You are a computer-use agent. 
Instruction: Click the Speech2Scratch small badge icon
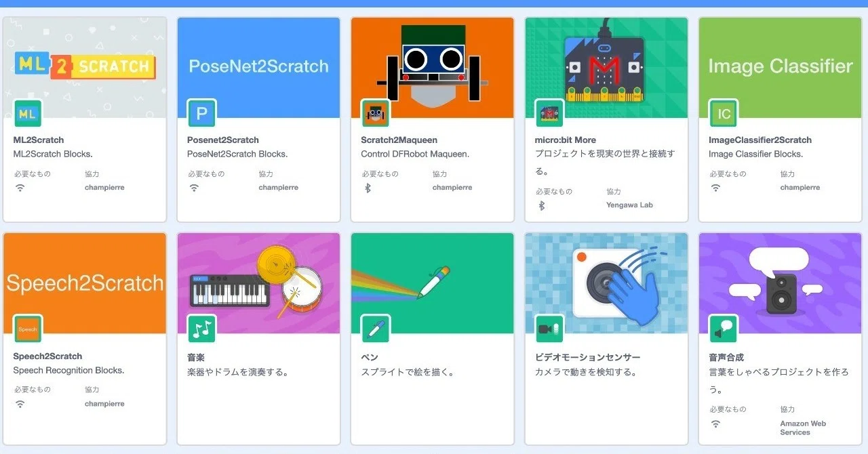point(28,329)
